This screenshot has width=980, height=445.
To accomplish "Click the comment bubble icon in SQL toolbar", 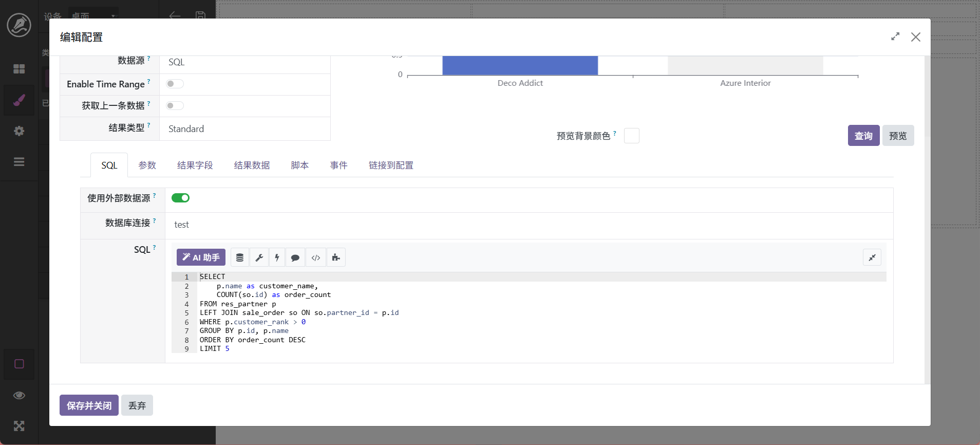I will pos(295,257).
